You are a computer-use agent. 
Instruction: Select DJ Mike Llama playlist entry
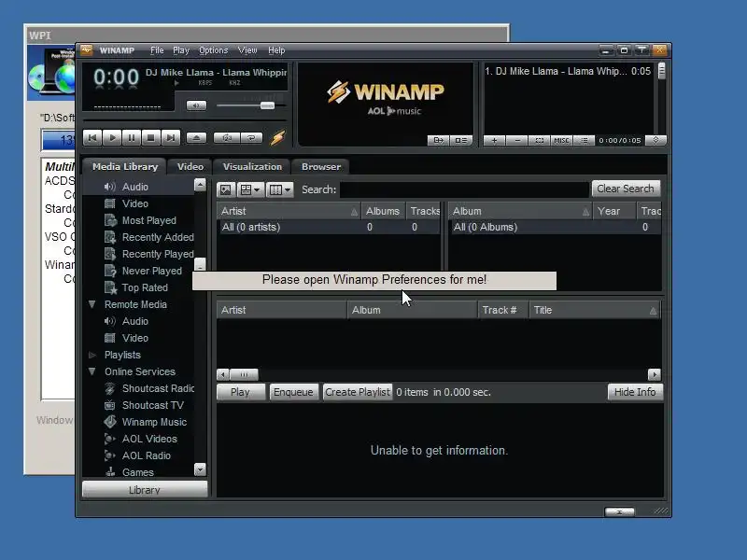point(568,72)
